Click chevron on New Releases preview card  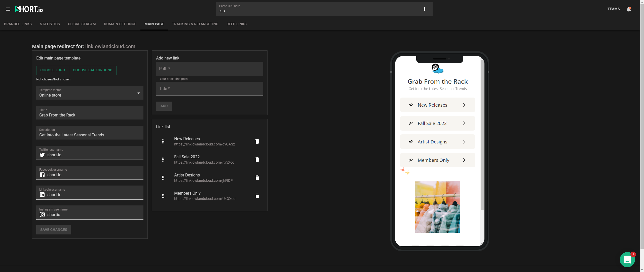[464, 105]
